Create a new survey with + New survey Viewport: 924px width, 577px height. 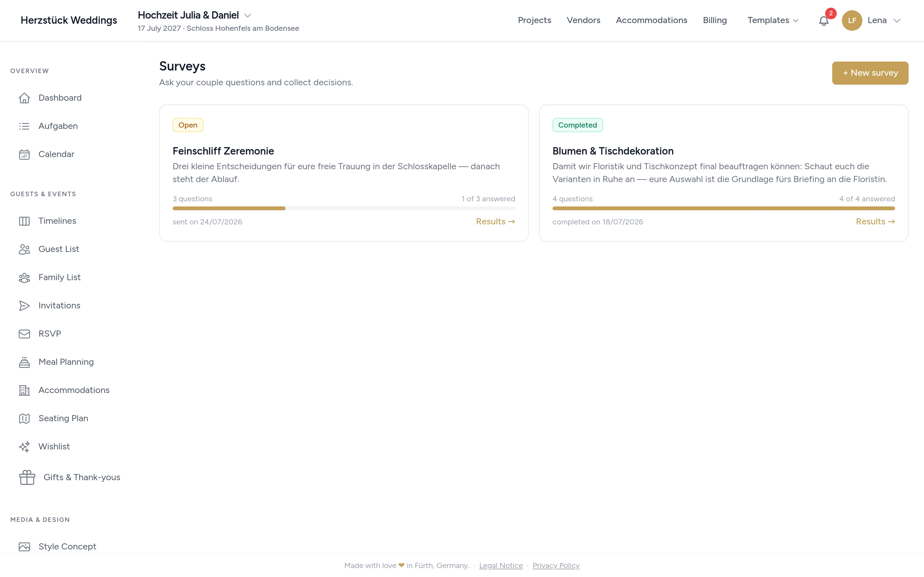click(870, 73)
